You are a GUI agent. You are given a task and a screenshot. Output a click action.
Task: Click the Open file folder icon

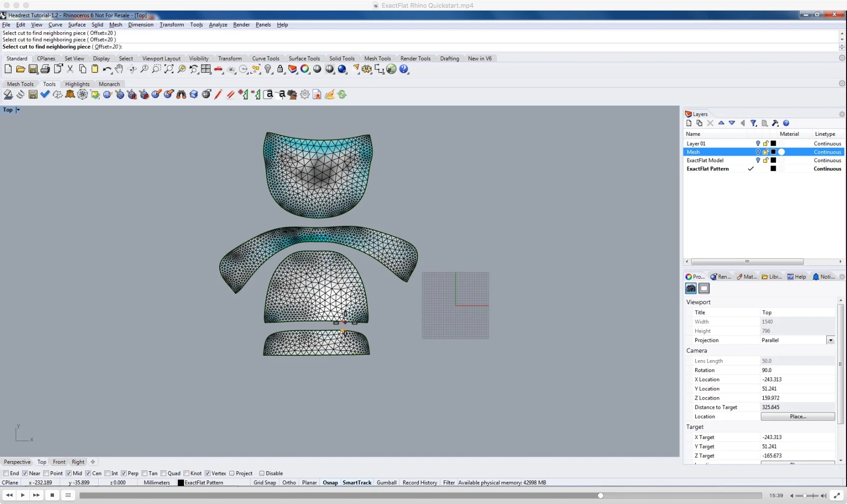(20, 69)
